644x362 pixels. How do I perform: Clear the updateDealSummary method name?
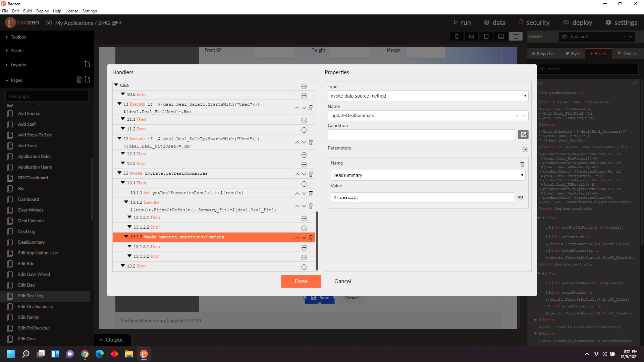tap(517, 116)
